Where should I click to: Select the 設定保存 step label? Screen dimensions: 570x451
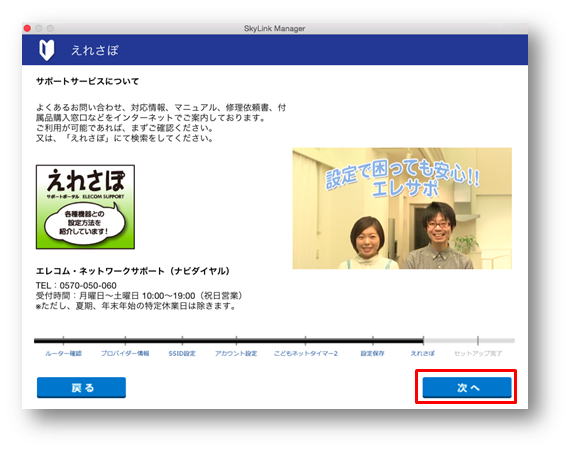pos(373,353)
